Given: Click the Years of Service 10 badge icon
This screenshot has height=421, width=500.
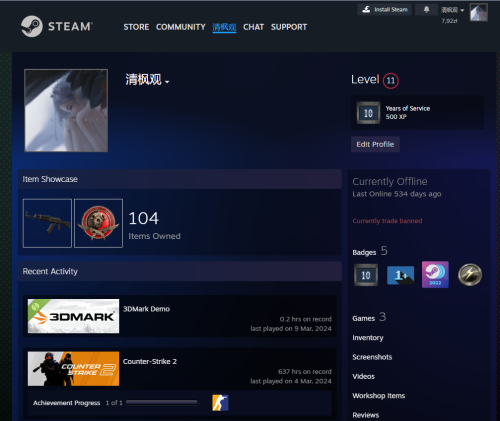Looking at the screenshot, I should tap(368, 113).
